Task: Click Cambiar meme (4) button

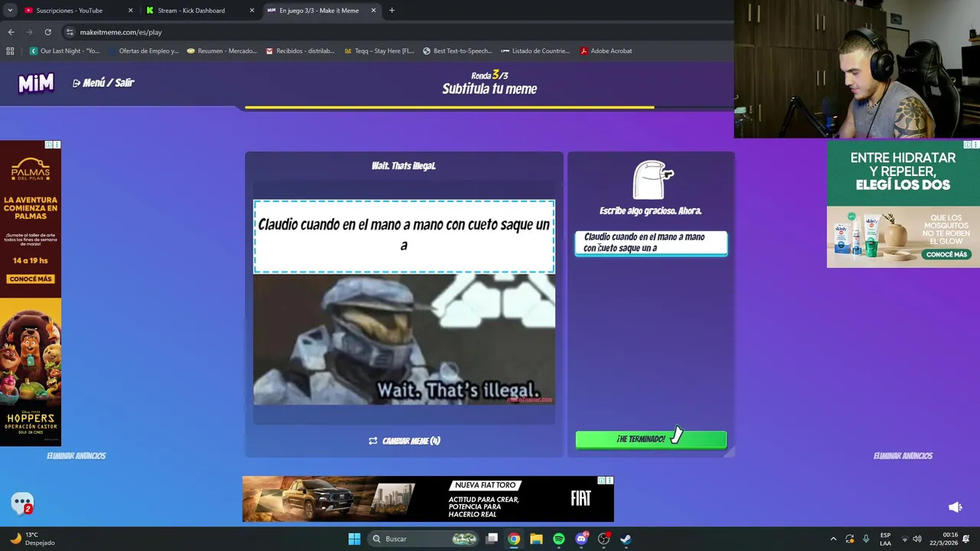Action: (404, 441)
